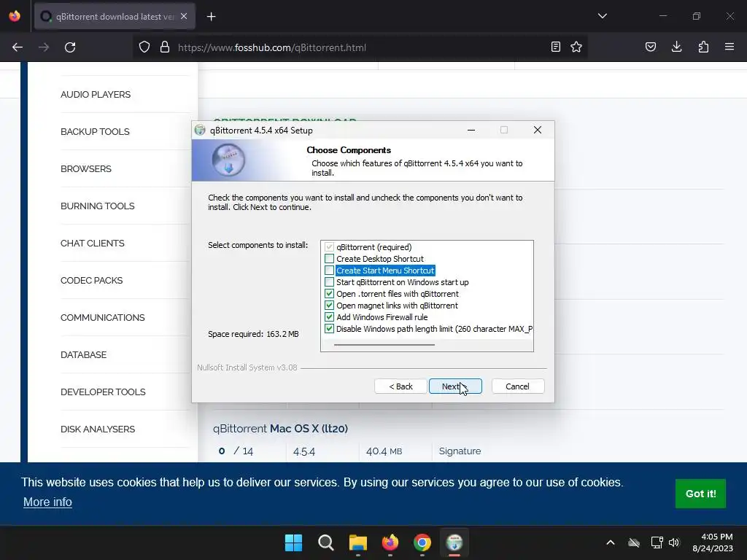Screen dimensions: 747x560
Task: Open Firefox extensions puzzle icon
Action: point(703,47)
